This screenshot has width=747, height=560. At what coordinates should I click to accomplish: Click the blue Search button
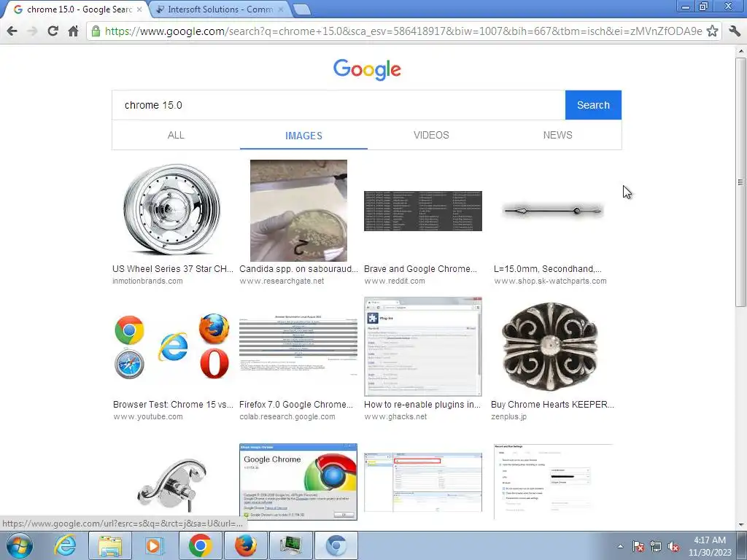(593, 105)
